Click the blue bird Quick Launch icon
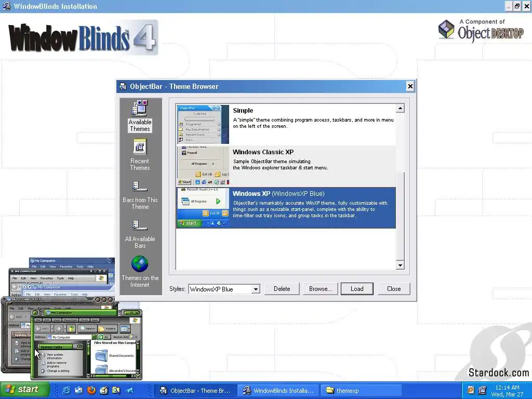 pyautogui.click(x=129, y=391)
